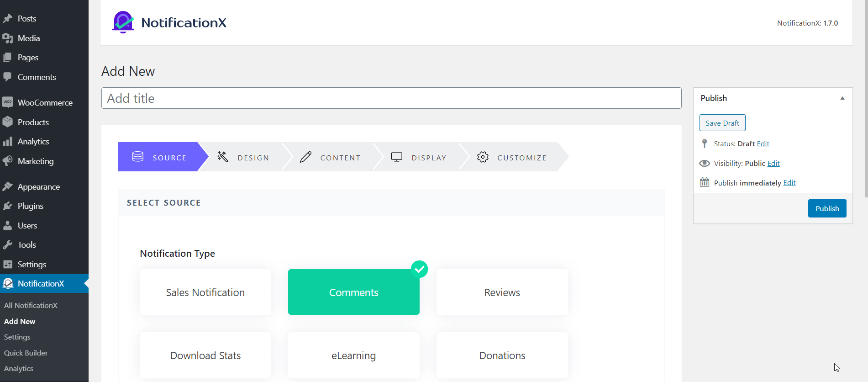Click the Display monitor icon
868x382 pixels.
pos(397,157)
